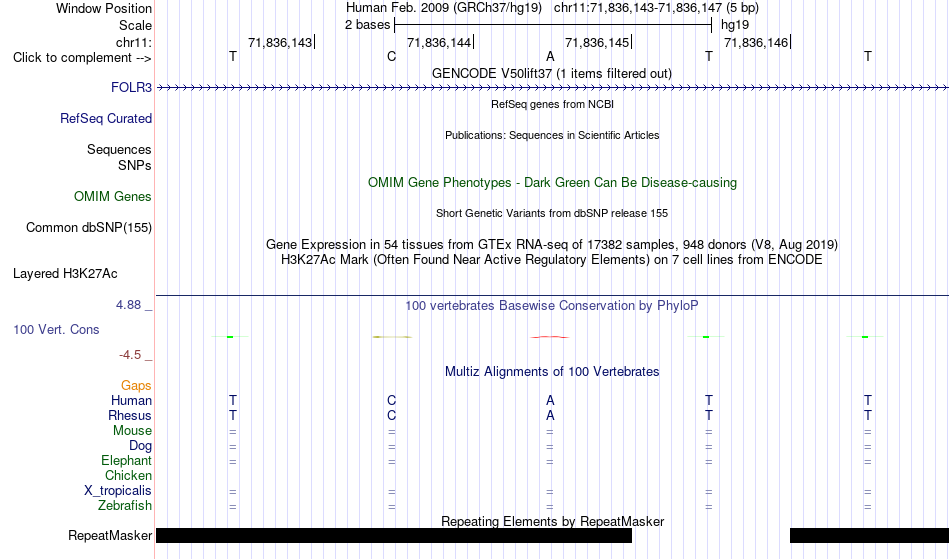Select the GTEx Gene Expression track title
This screenshot has width=950, height=559.
(x=552, y=244)
